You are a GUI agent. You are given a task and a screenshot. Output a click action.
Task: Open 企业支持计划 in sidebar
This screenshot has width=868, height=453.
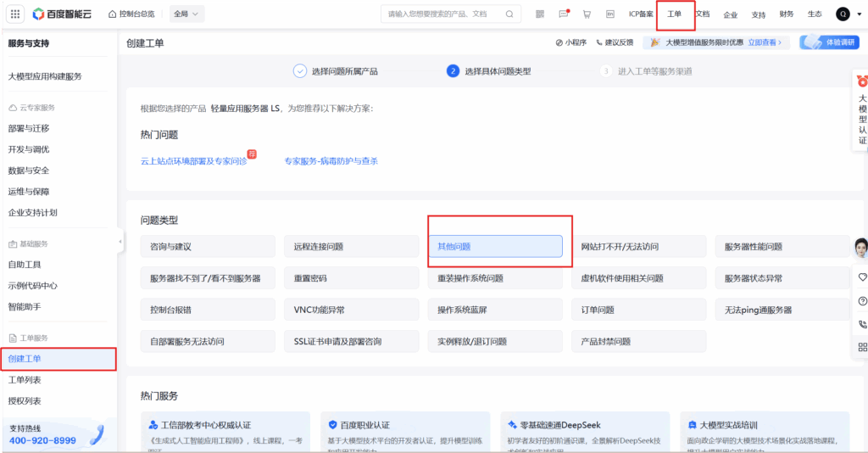point(33,213)
